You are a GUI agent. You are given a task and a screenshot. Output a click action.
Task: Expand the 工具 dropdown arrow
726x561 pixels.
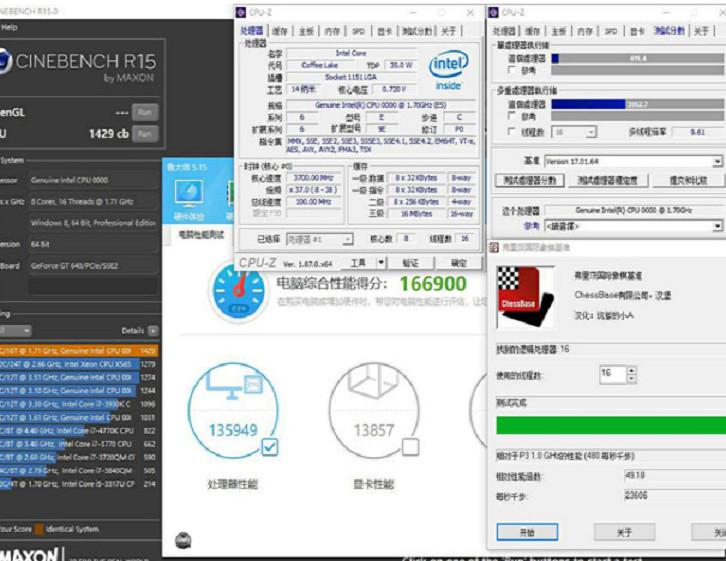tap(381, 263)
